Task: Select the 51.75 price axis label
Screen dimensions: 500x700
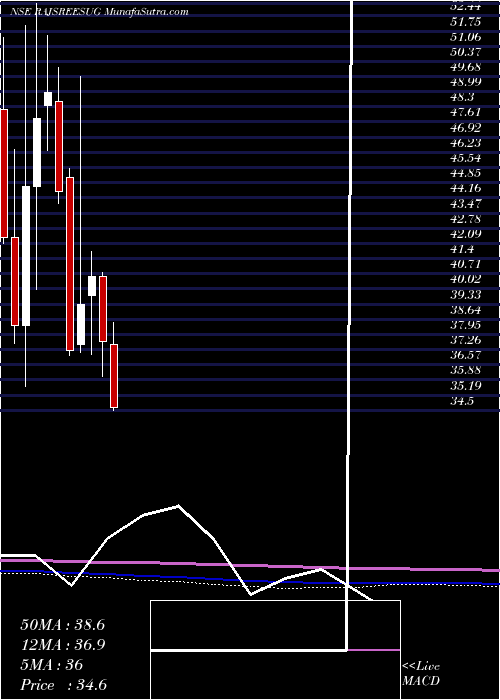Action: click(x=466, y=21)
